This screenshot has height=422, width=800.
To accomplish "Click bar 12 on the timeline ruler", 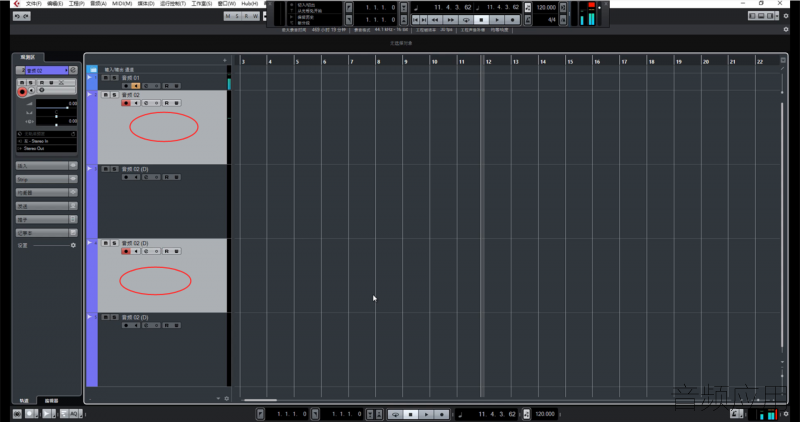I will [489, 62].
